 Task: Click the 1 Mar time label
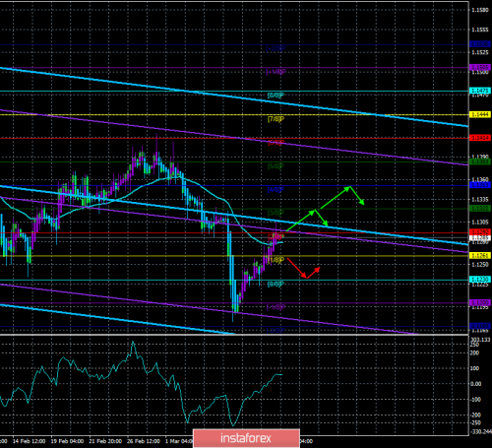point(179,441)
